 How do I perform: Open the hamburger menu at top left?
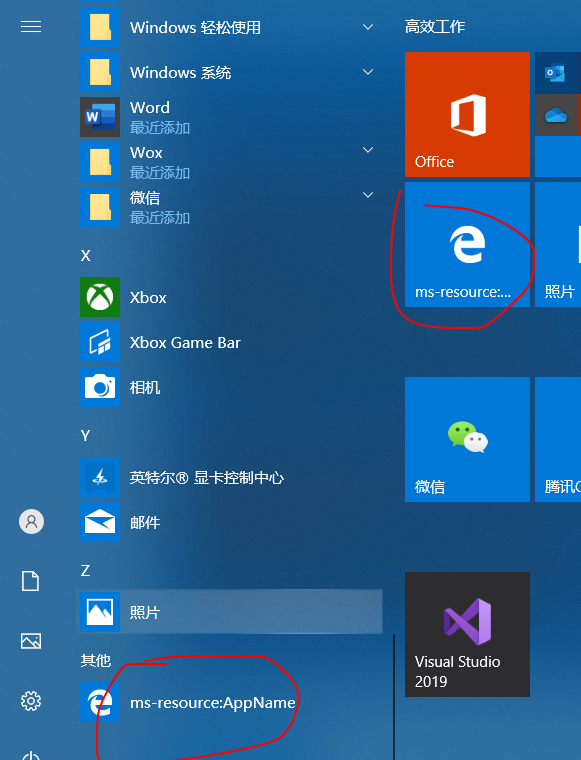point(31,27)
